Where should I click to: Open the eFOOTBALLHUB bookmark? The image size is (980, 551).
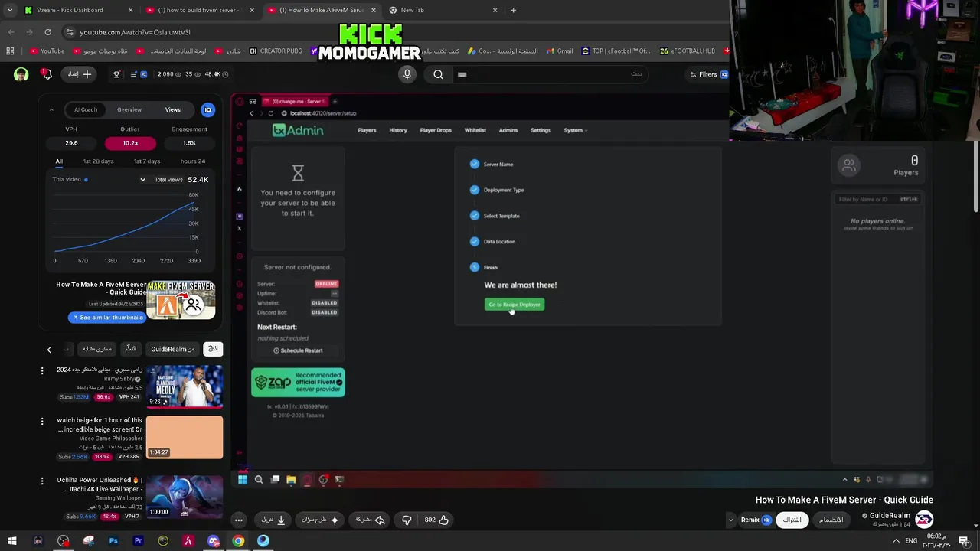[688, 51]
